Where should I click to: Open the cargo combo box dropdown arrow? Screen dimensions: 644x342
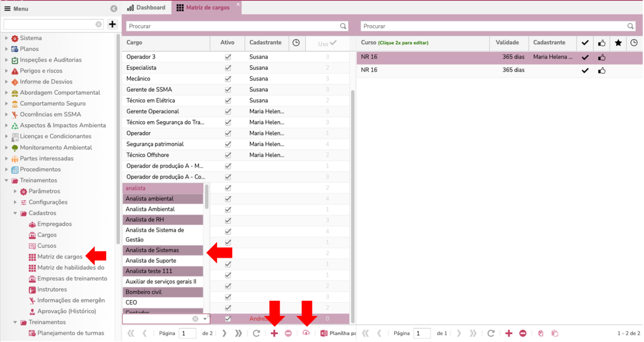pos(205,319)
